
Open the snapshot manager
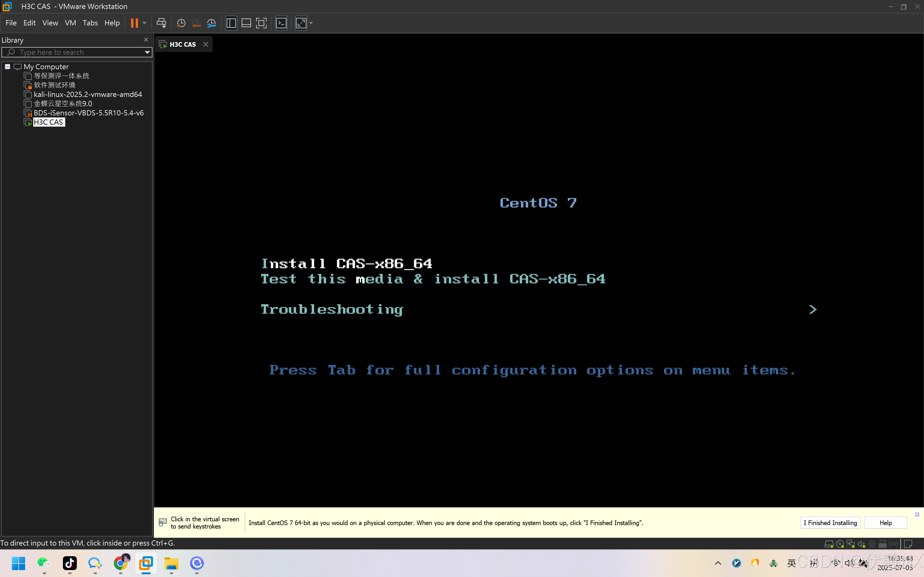(212, 23)
